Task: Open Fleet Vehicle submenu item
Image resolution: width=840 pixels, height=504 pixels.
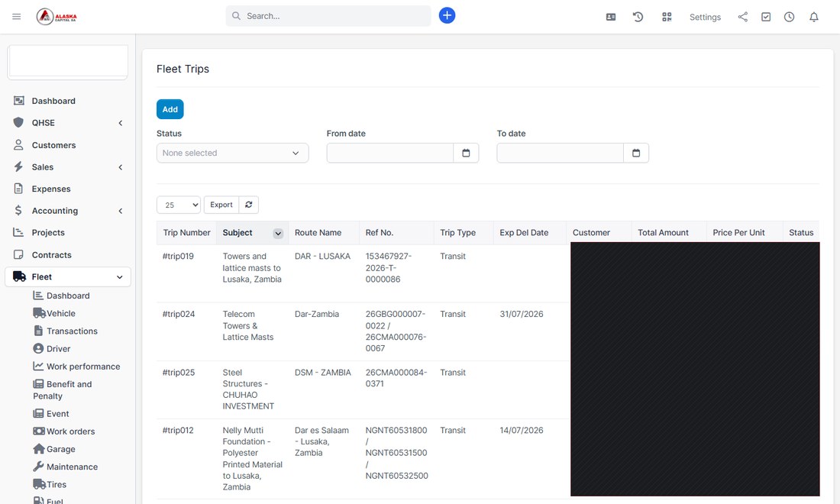Action: click(x=55, y=313)
